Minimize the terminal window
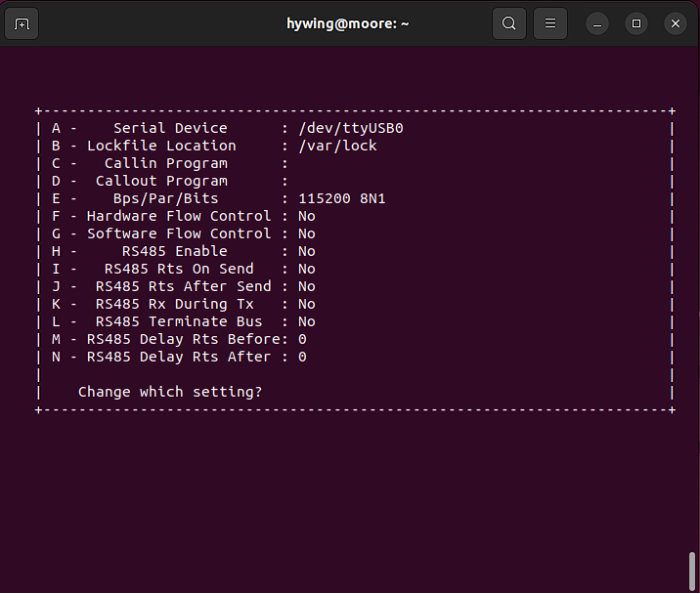Viewport: 700px width, 593px height. [x=597, y=23]
